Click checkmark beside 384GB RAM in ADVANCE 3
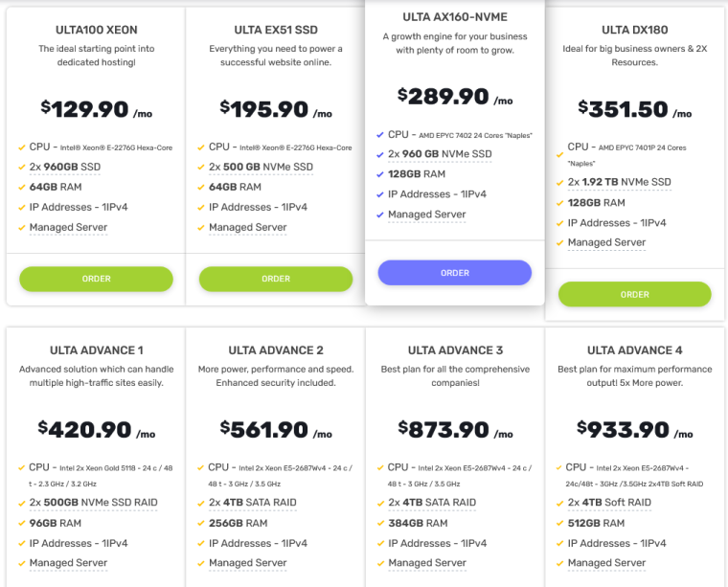This screenshot has height=587, width=728. (x=380, y=524)
